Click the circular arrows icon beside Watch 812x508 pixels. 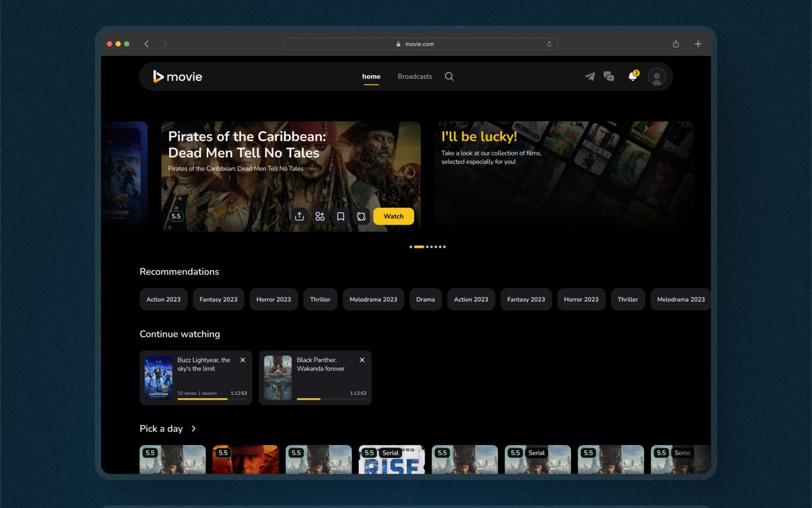point(361,217)
